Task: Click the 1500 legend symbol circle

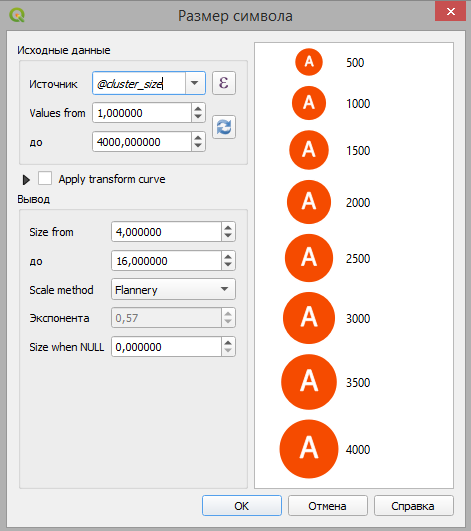Action: point(309,150)
